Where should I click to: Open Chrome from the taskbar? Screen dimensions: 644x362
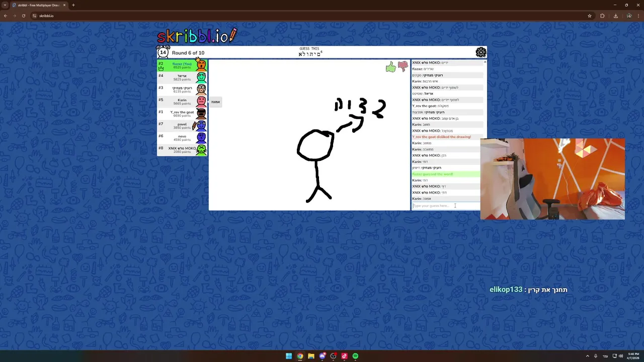(x=300, y=356)
